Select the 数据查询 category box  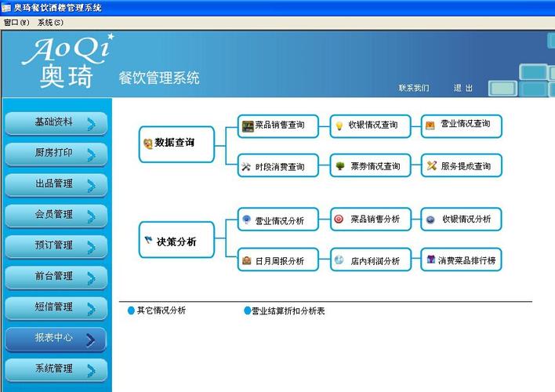(x=176, y=143)
